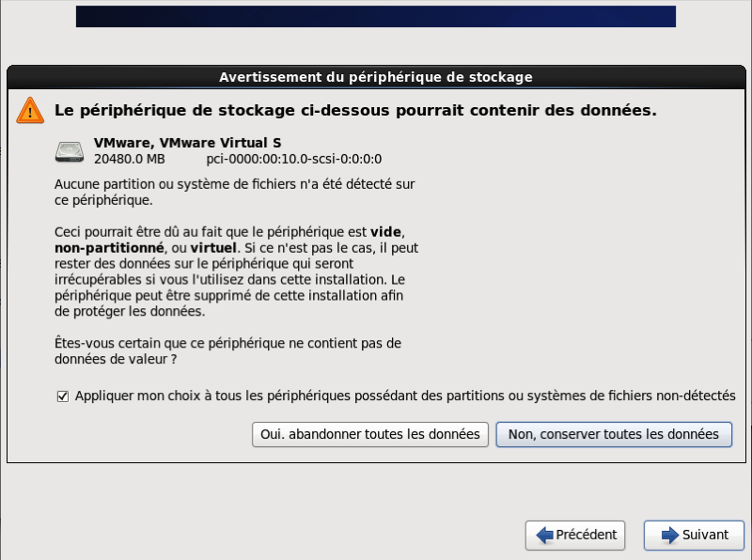Screen dimensions: 752x560
Task: Click the bold word 'vide'
Action: pyautogui.click(x=387, y=231)
